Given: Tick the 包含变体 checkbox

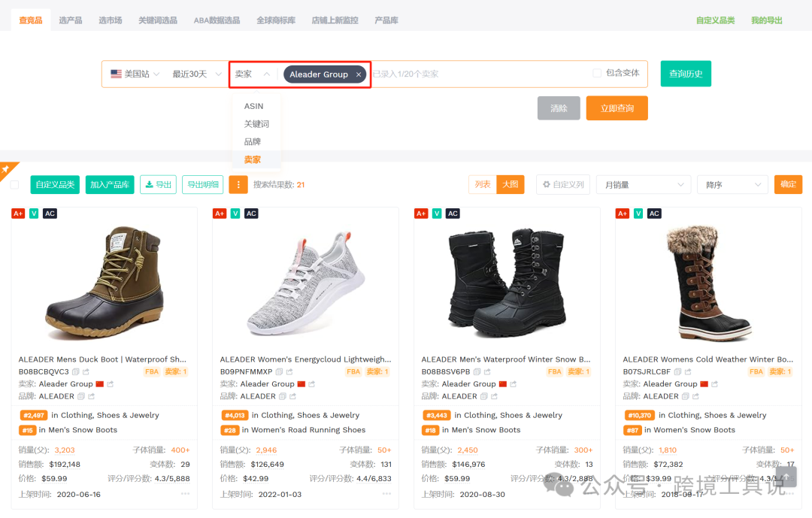Looking at the screenshot, I should (x=597, y=73).
